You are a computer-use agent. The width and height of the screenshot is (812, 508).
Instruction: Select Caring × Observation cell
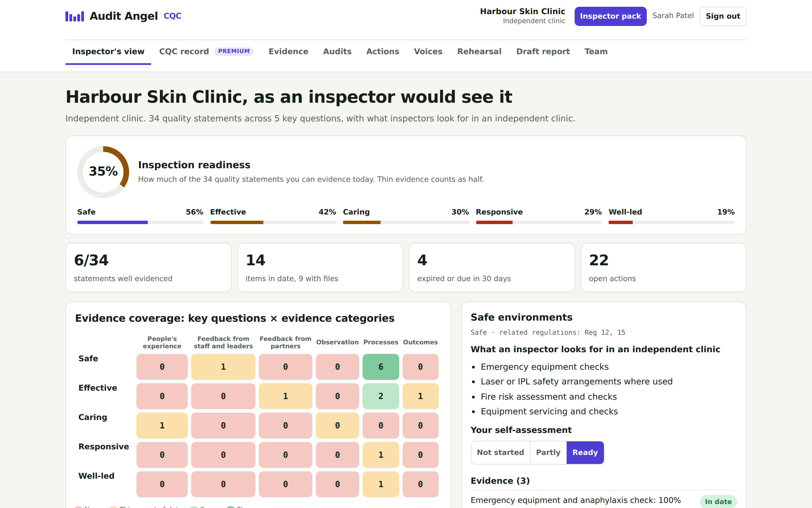tap(337, 426)
